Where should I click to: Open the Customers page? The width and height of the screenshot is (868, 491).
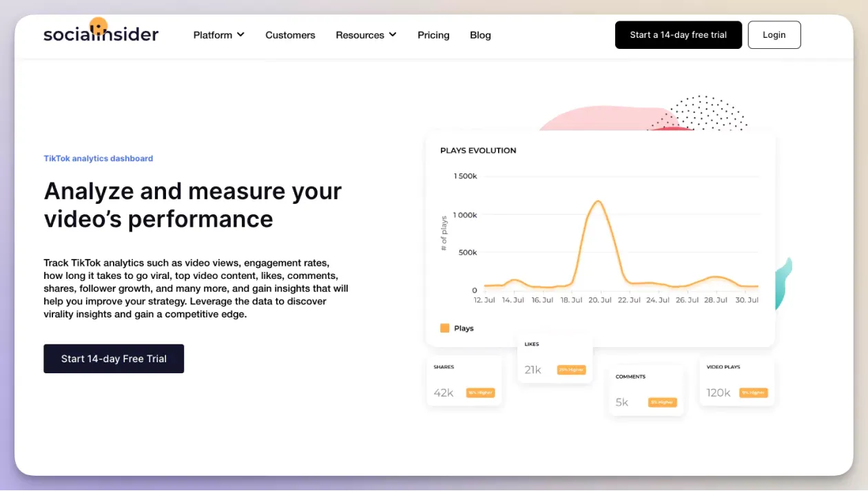pyautogui.click(x=290, y=35)
